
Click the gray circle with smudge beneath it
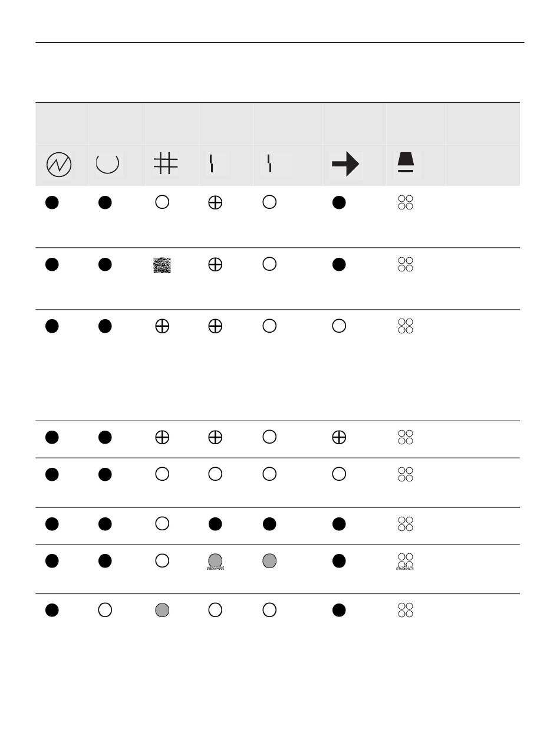point(215,560)
